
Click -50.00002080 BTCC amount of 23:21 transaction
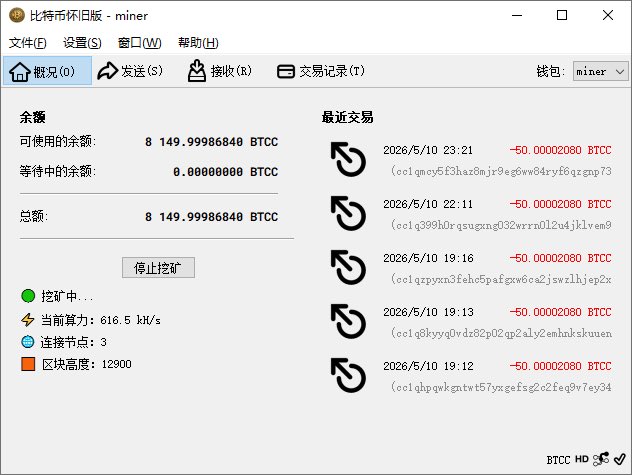(561, 150)
